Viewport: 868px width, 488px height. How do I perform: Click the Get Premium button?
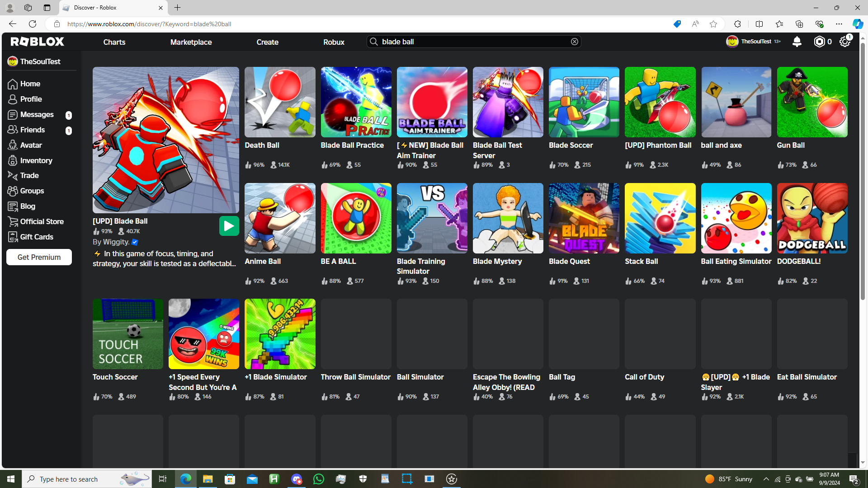pos(39,257)
